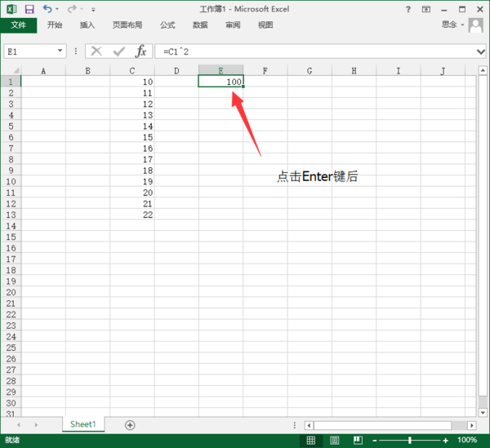Viewport: 490px width, 448px height.
Task: Switch to Normal view in status bar
Action: click(x=310, y=441)
